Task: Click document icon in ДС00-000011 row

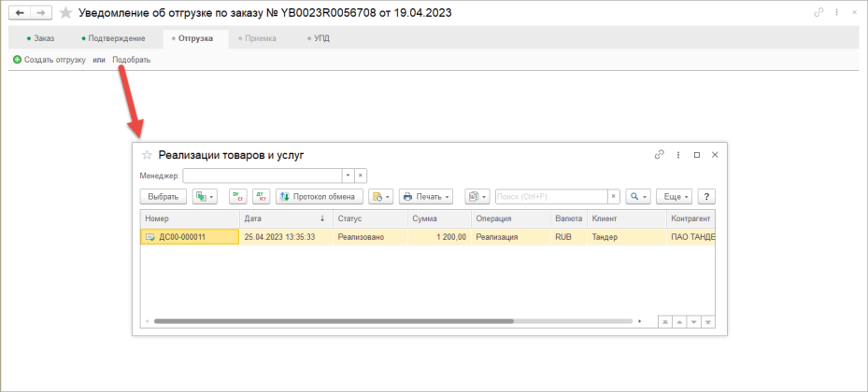Action: 150,237
